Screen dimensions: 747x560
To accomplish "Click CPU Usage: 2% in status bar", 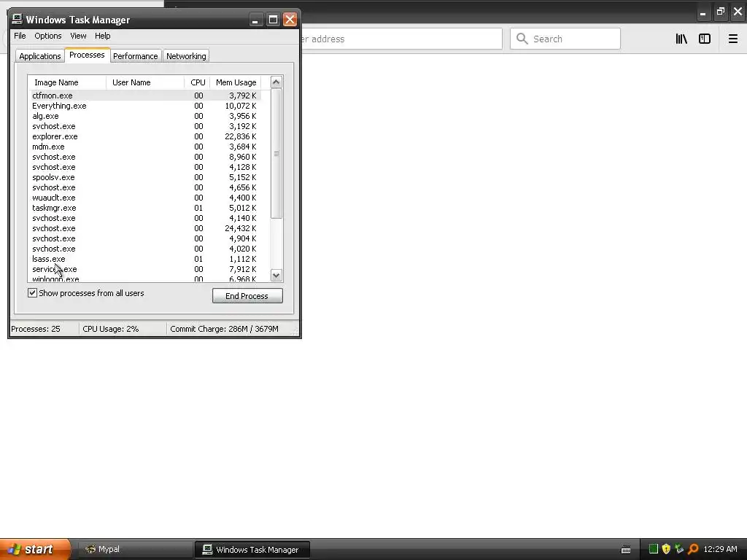I will (x=111, y=329).
